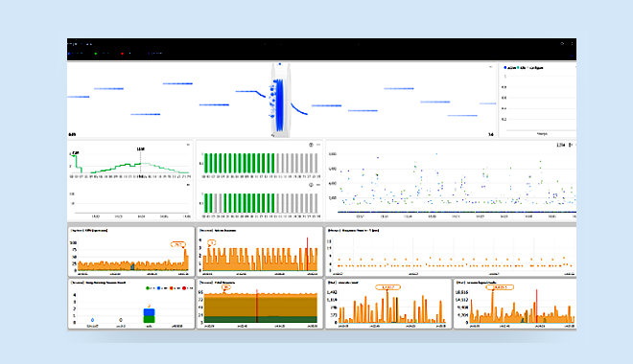Click the circular icon on lower green bar panel

(x=311, y=185)
